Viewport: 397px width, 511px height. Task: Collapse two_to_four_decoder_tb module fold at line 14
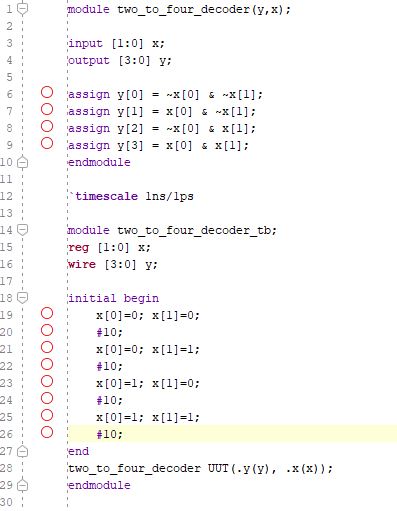tap(22, 230)
